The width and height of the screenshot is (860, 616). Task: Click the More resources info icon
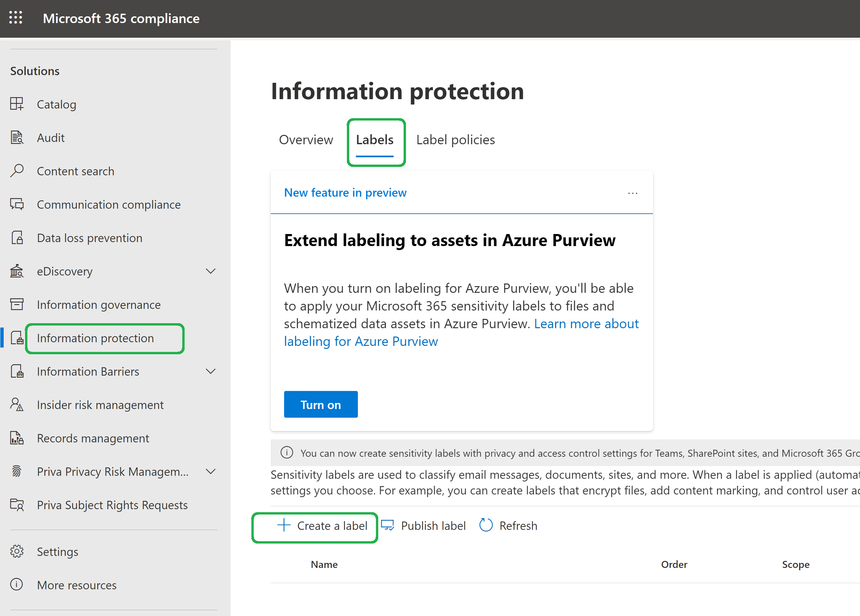(17, 585)
